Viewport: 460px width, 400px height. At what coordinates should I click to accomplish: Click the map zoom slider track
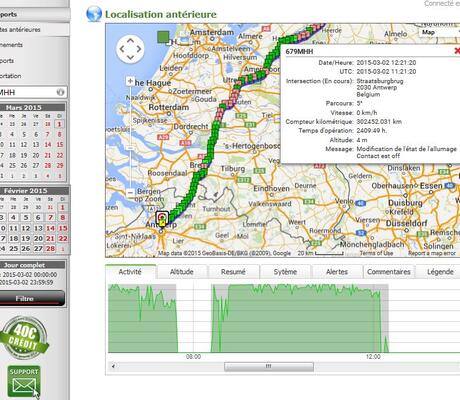click(130, 137)
